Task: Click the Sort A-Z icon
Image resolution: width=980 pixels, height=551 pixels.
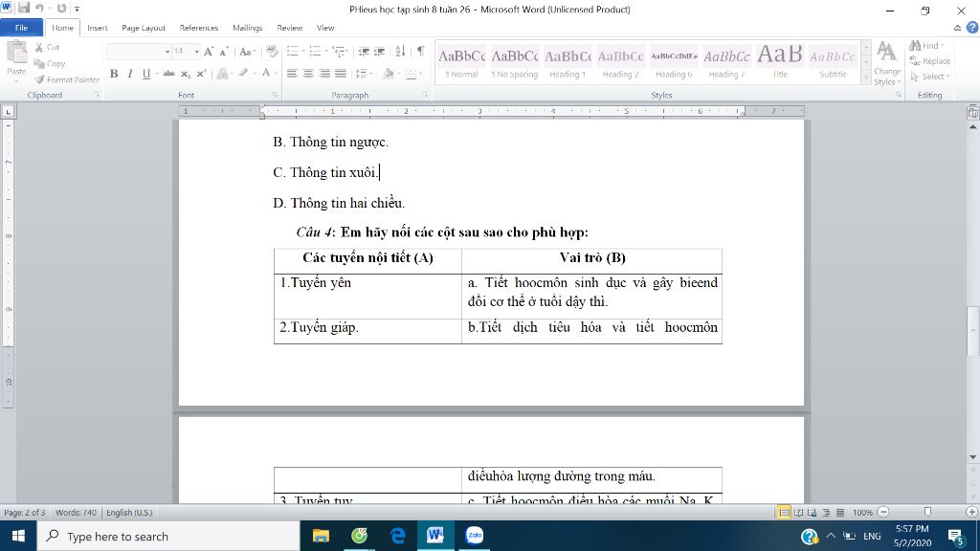Action: pos(401,52)
